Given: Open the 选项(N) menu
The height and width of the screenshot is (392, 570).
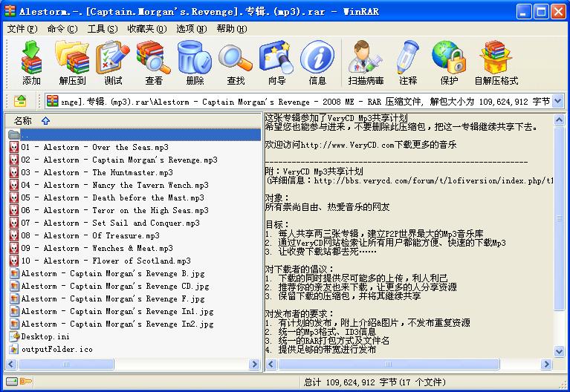Looking at the screenshot, I should click(191, 29).
